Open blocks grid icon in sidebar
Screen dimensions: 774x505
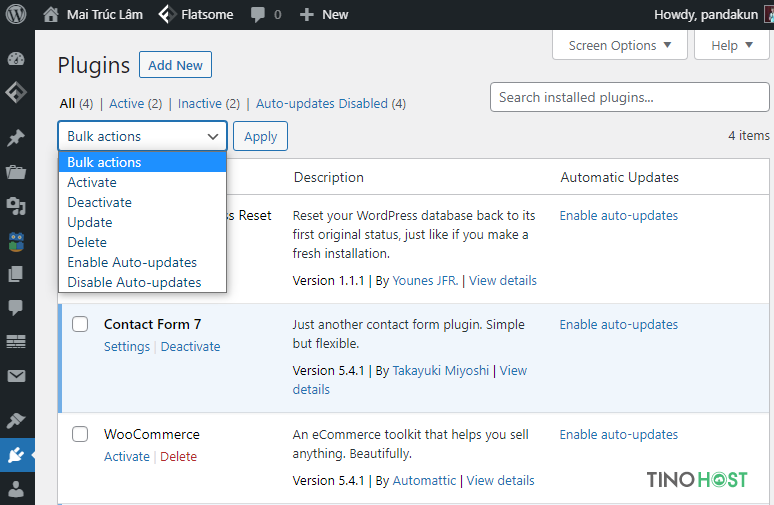[x=16, y=342]
